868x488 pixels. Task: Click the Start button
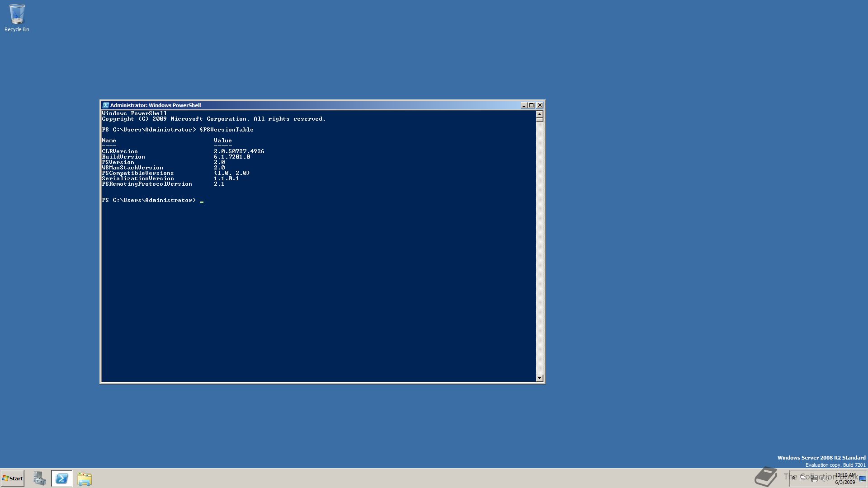[13, 478]
